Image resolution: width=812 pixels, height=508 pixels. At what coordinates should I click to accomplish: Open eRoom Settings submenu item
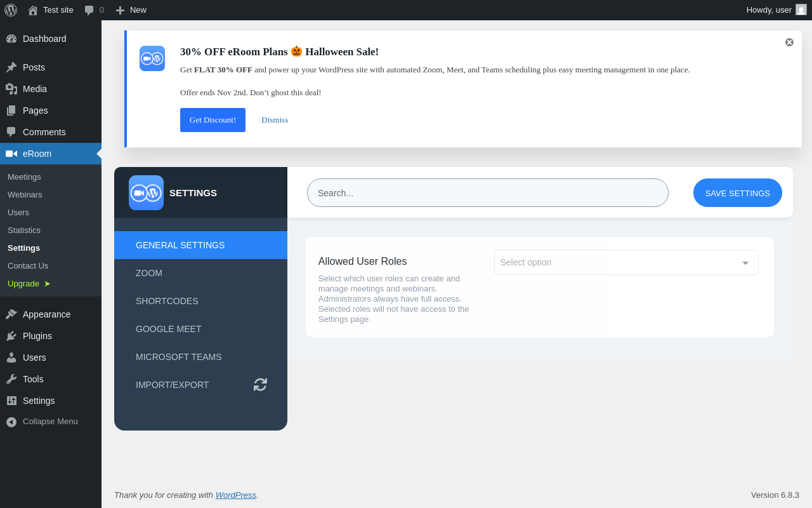click(x=23, y=248)
